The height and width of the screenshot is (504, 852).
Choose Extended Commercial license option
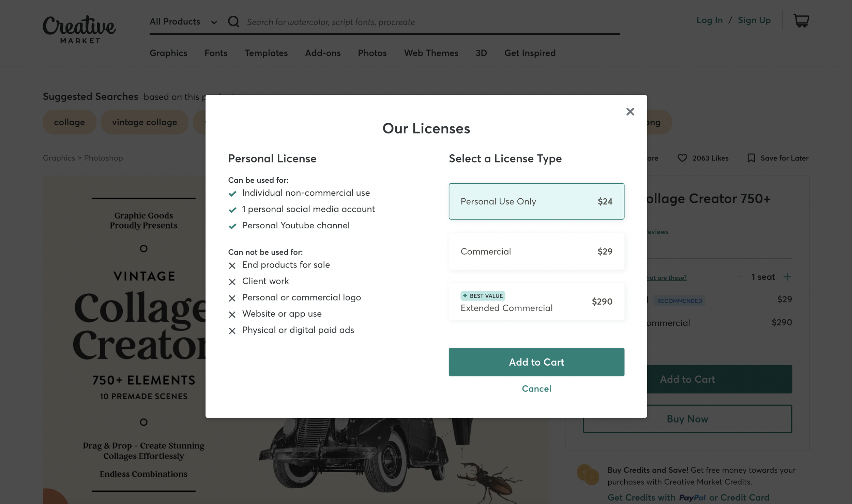(536, 302)
